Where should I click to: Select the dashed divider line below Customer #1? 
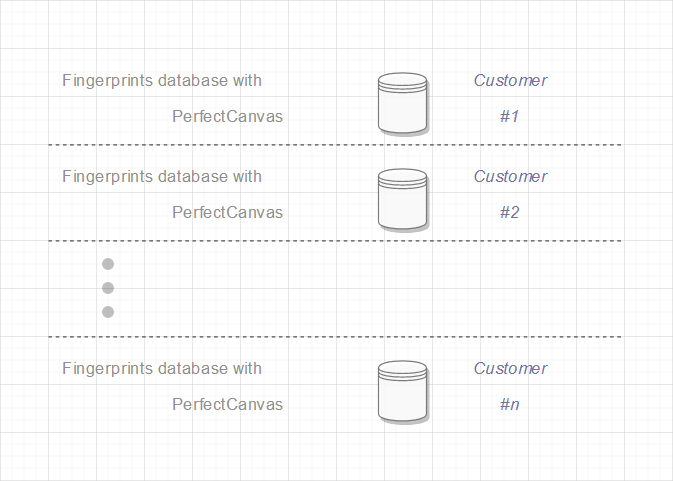335,145
